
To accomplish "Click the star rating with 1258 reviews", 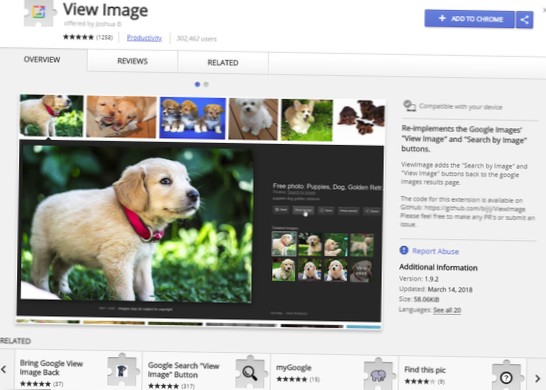I will 88,37.
